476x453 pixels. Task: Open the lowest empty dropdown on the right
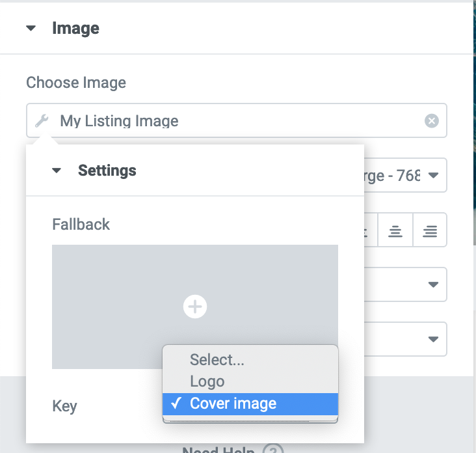click(x=405, y=339)
